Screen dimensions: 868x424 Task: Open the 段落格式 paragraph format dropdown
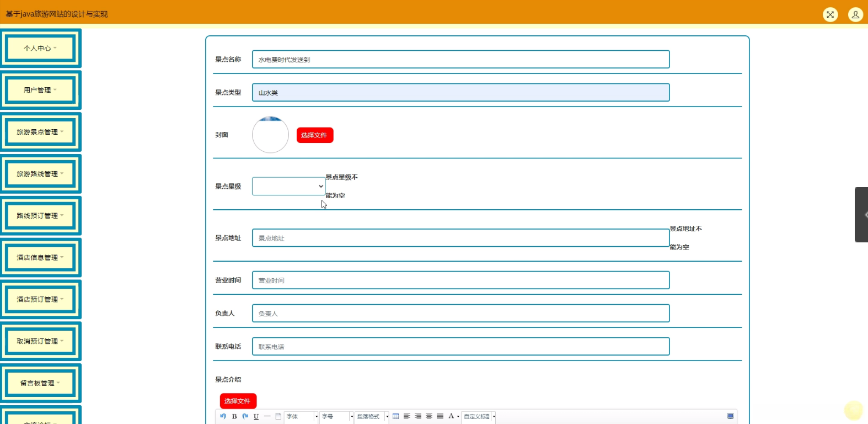[373, 417]
